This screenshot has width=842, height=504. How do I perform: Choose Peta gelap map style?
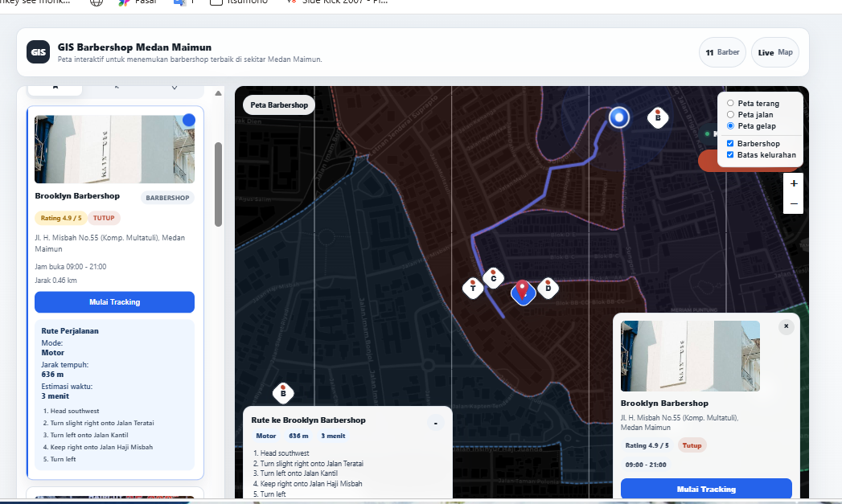(730, 125)
